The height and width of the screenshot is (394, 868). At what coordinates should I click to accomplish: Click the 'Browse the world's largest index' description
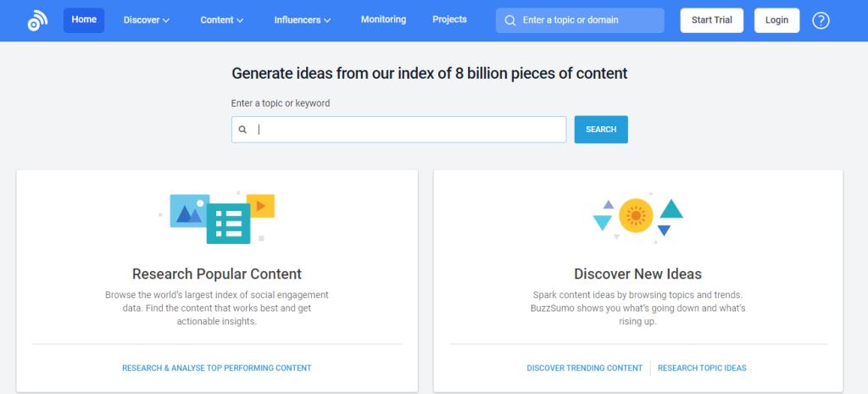coord(217,308)
